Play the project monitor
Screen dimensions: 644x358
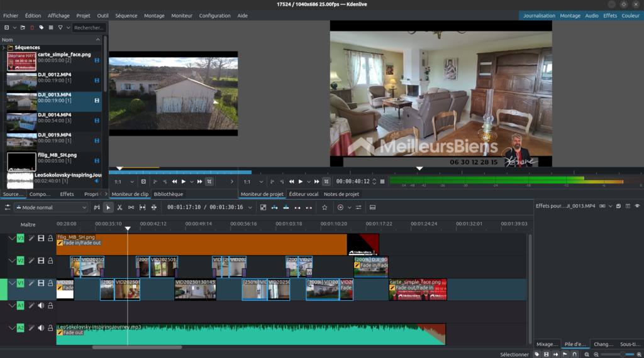point(301,182)
